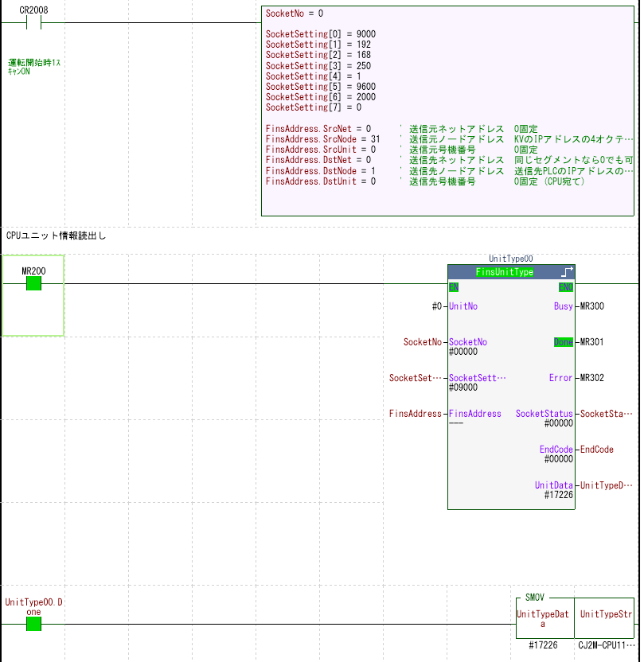644x662 pixels.
Task: Click the FinsAddress input variable
Action: coord(415,414)
